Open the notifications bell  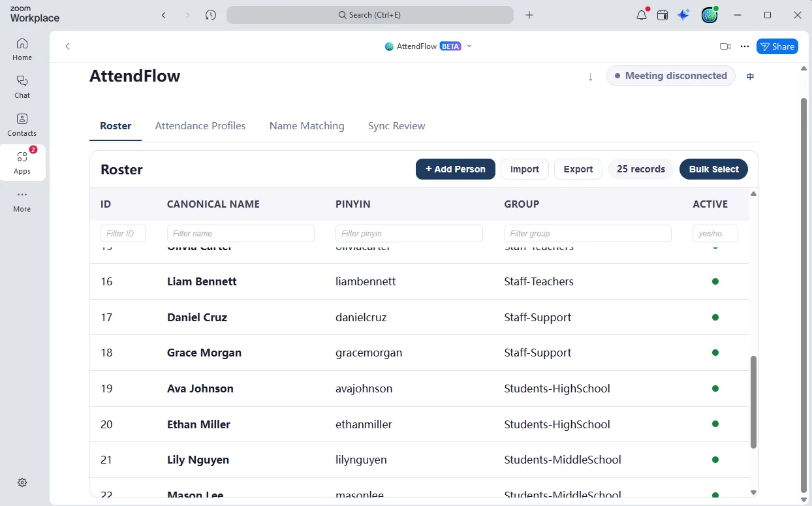(x=642, y=15)
